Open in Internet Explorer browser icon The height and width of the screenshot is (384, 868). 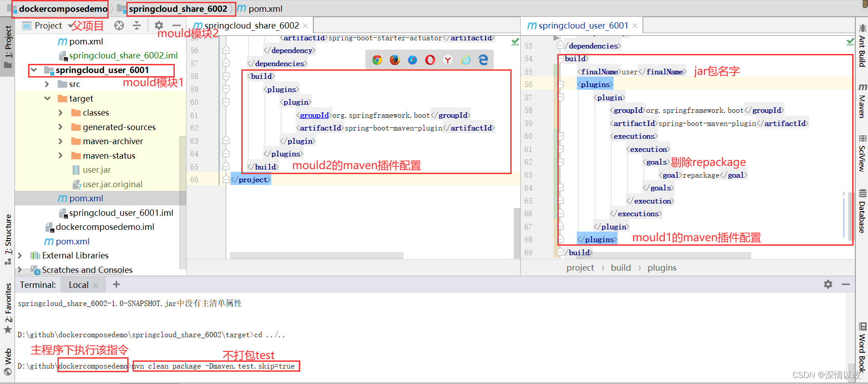click(465, 60)
